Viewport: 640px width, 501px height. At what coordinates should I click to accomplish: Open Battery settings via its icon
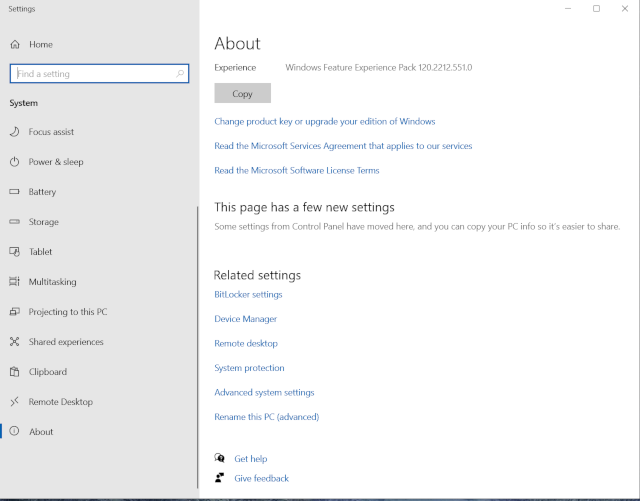point(15,192)
